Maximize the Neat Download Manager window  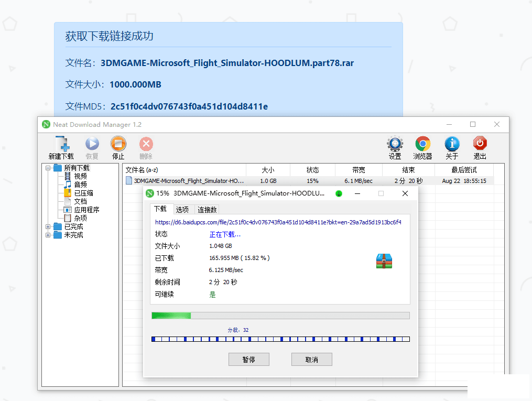(473, 125)
